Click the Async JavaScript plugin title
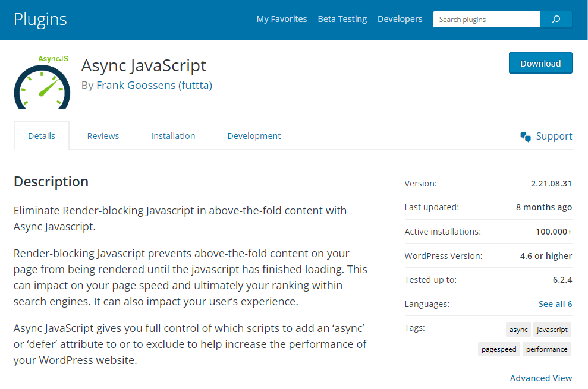Image resolution: width=588 pixels, height=389 pixels. coord(144,66)
